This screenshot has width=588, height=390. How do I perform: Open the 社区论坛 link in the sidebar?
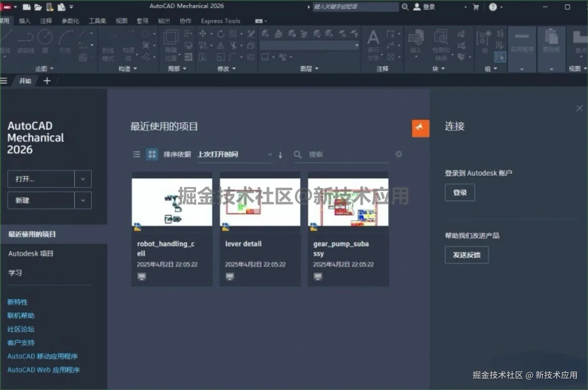(21, 329)
